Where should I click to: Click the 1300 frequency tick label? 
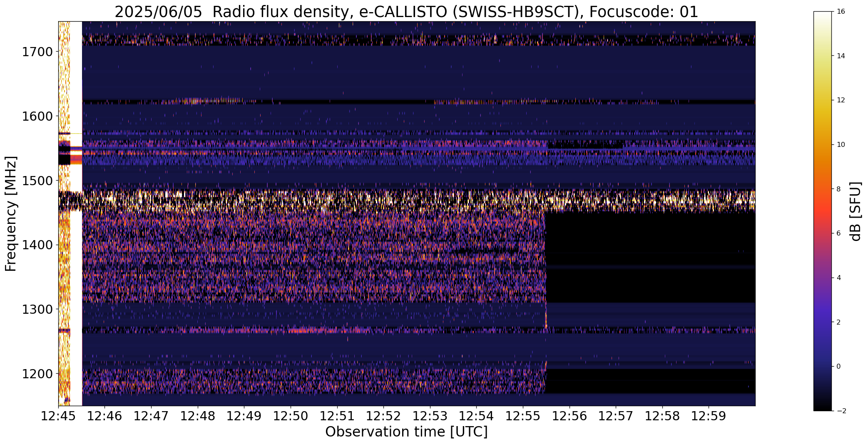37,309
